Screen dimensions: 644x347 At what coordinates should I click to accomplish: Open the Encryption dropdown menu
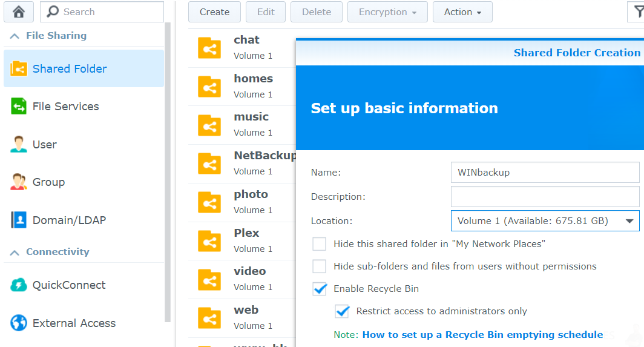pos(387,12)
